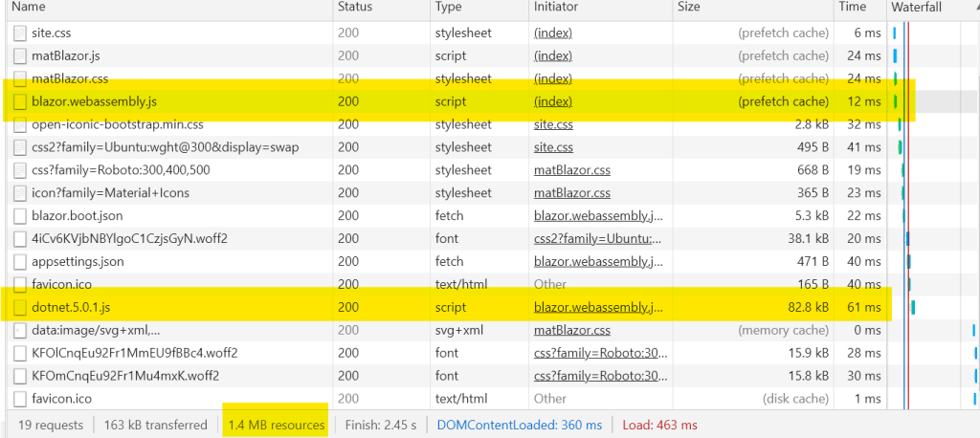Click the file icon beside blazor.webassembly.js

[20, 101]
